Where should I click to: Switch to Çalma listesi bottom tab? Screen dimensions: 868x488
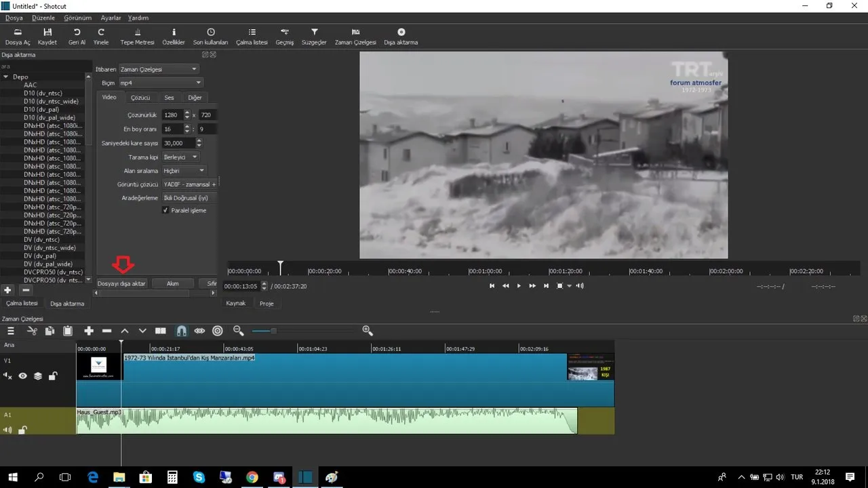pyautogui.click(x=22, y=304)
